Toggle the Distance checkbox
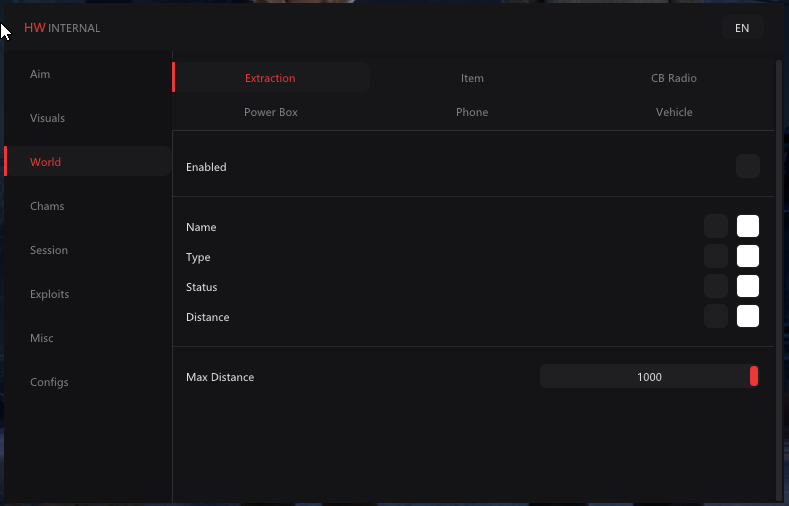Viewport: 789px width, 506px height. tap(716, 316)
